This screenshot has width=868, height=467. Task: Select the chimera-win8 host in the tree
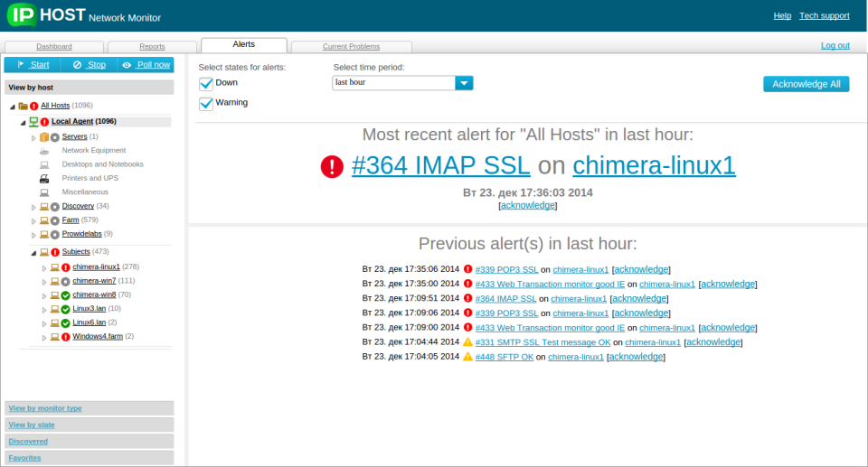pos(94,294)
